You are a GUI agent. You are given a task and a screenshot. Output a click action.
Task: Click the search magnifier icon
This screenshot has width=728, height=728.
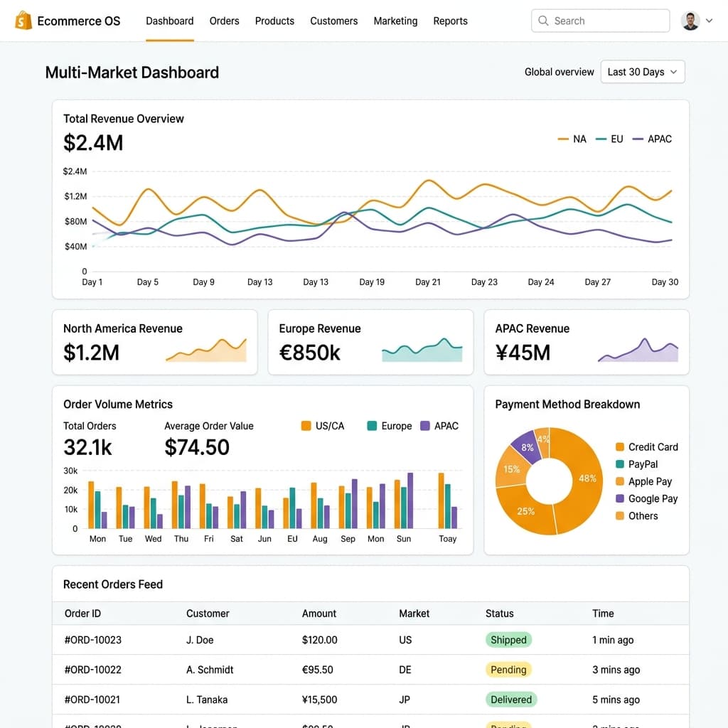[542, 21]
